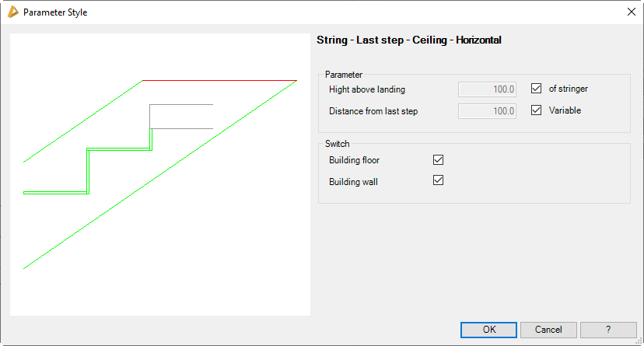This screenshot has width=644, height=346.
Task: Click the stair stringer preview diagram
Action: pos(159,174)
